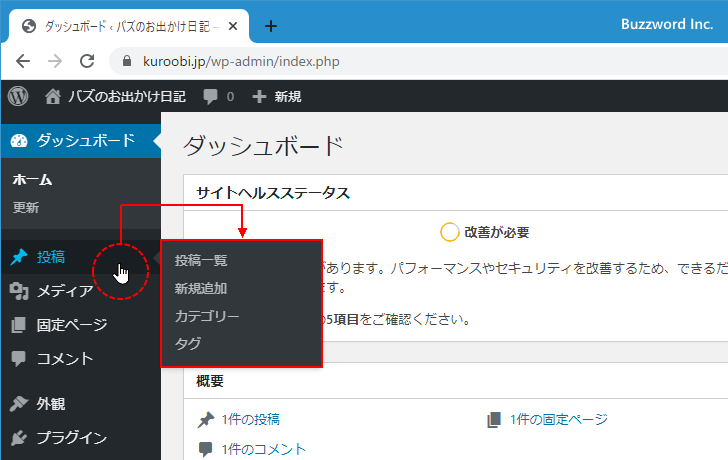
Task: Click the 改善が必要 status text
Action: 497,232
